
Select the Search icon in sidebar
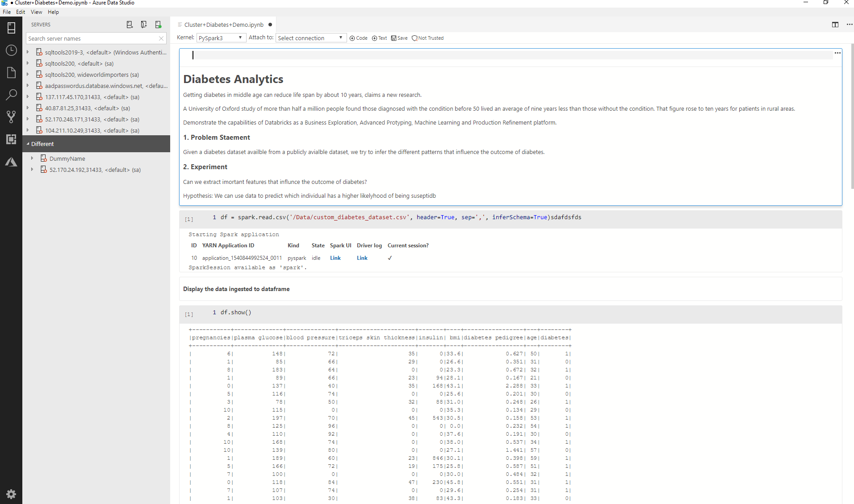[11, 95]
